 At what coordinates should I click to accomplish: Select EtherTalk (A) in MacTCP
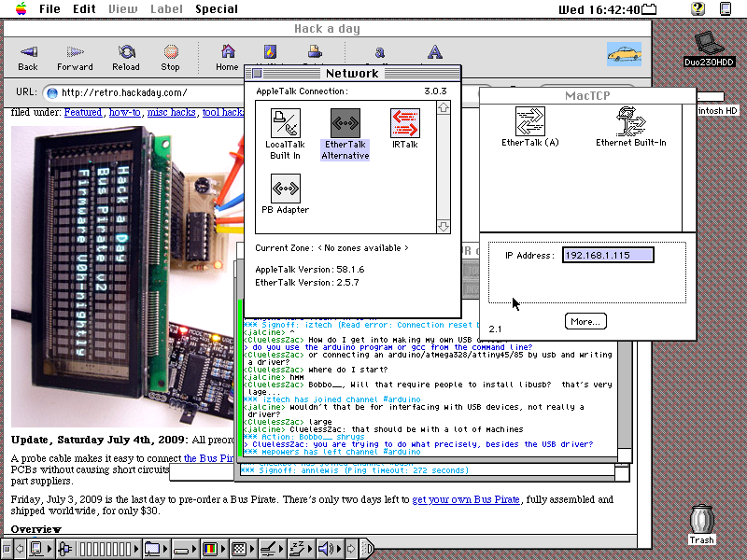point(529,127)
